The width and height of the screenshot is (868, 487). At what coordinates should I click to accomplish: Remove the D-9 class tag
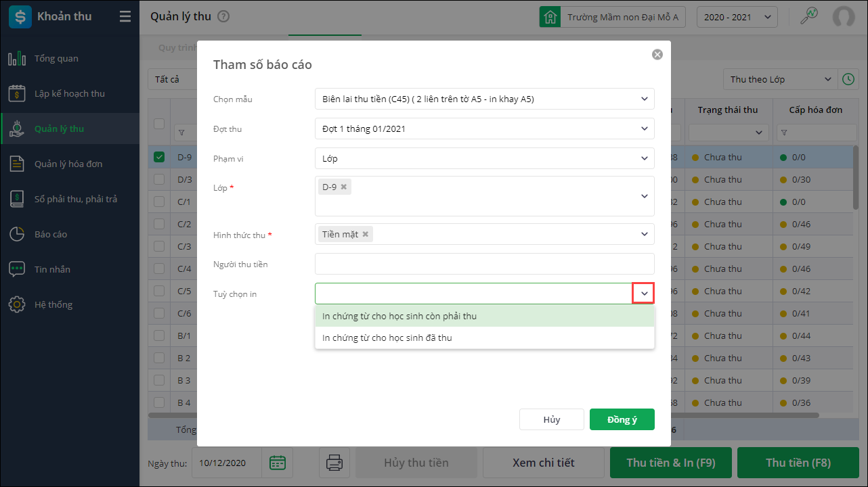coord(344,187)
